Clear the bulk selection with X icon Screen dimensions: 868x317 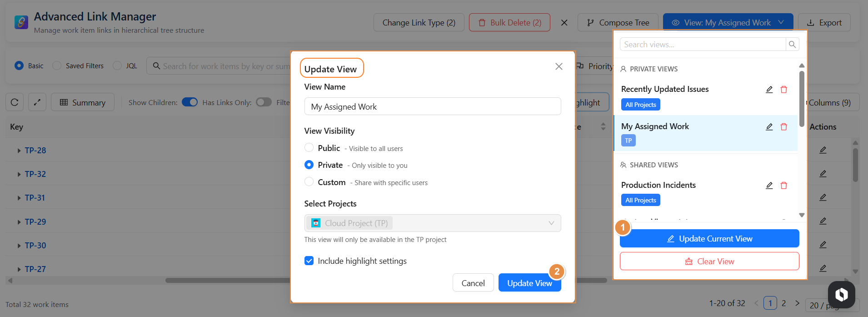pyautogui.click(x=564, y=22)
